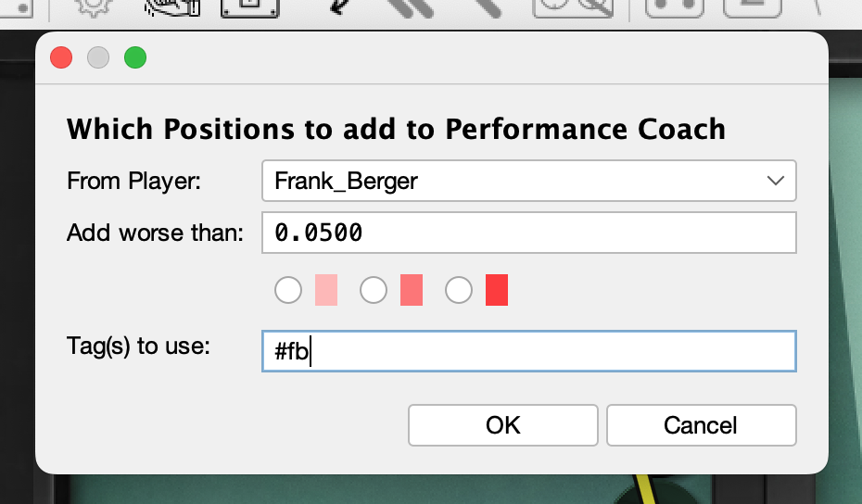Image resolution: width=862 pixels, height=504 pixels.
Task: Select the bright red radio button
Action: tap(459, 291)
